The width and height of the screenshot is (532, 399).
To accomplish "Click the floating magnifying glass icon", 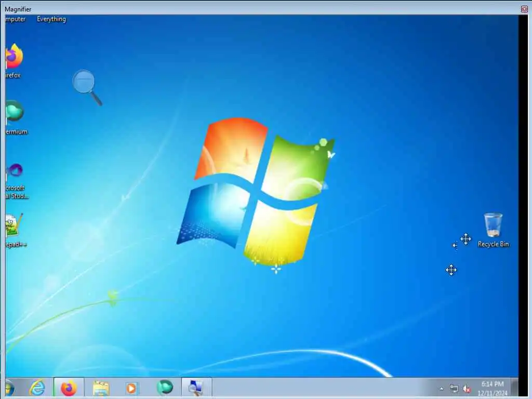I will point(87,87).
